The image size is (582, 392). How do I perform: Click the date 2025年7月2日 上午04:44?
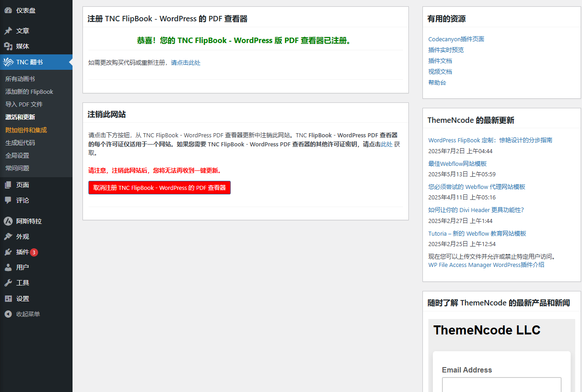point(460,151)
